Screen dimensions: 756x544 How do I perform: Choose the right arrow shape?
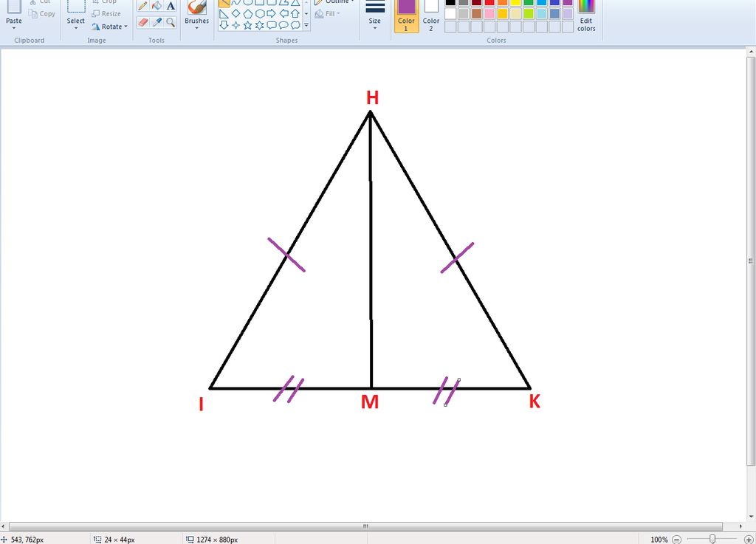pyautogui.click(x=272, y=13)
